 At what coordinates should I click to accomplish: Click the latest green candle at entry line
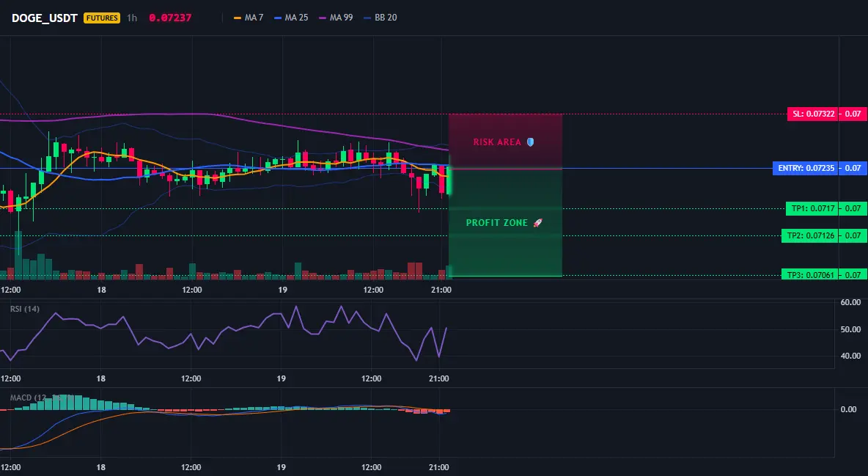click(x=449, y=180)
